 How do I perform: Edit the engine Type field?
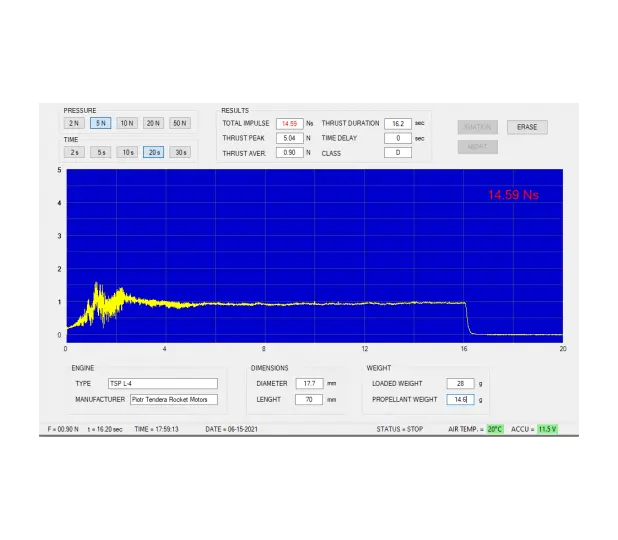pos(163,384)
